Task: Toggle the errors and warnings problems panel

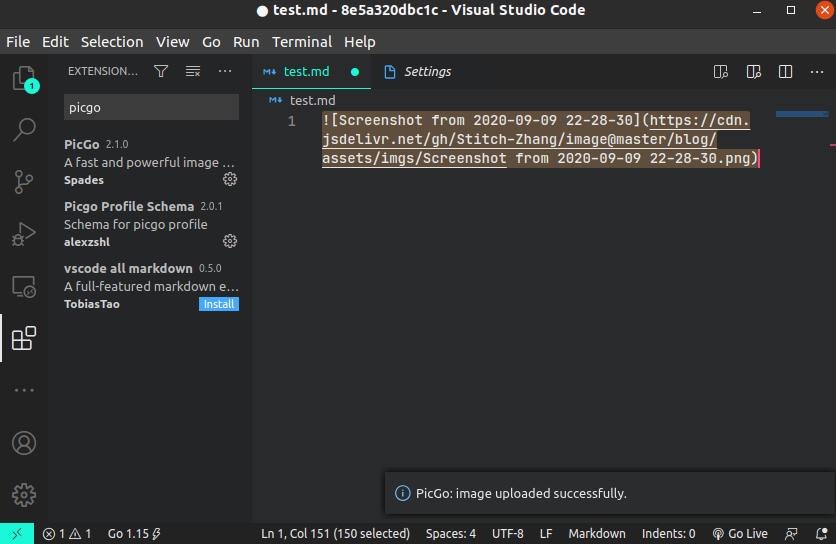Action: point(67,534)
